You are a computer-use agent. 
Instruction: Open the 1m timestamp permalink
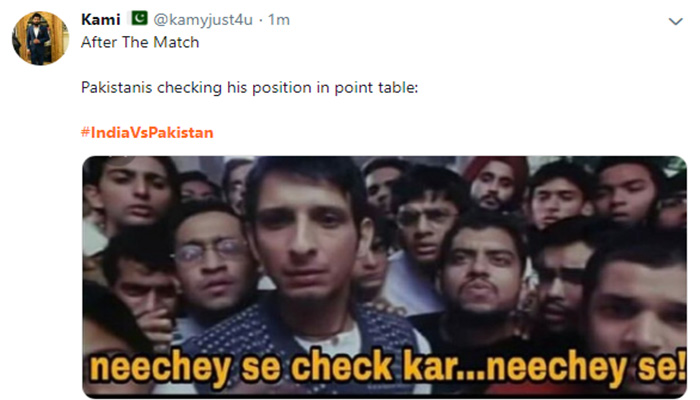click(x=279, y=20)
